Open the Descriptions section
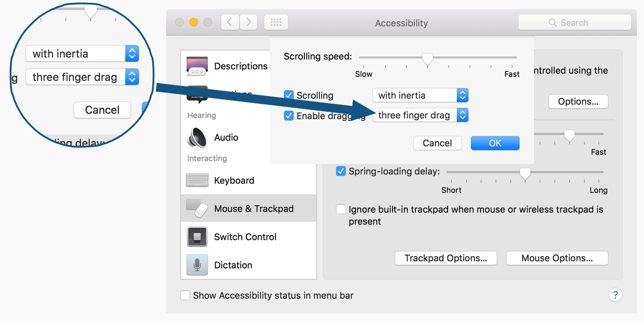 click(240, 66)
